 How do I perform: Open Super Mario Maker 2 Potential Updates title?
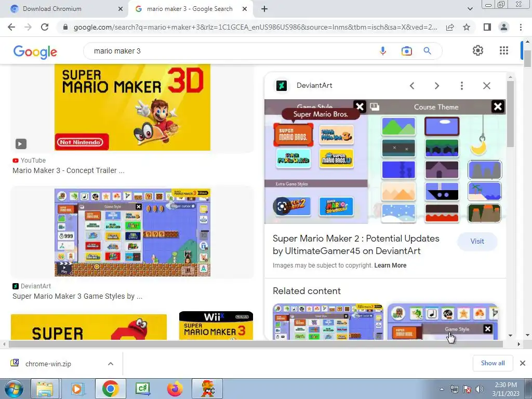356,245
